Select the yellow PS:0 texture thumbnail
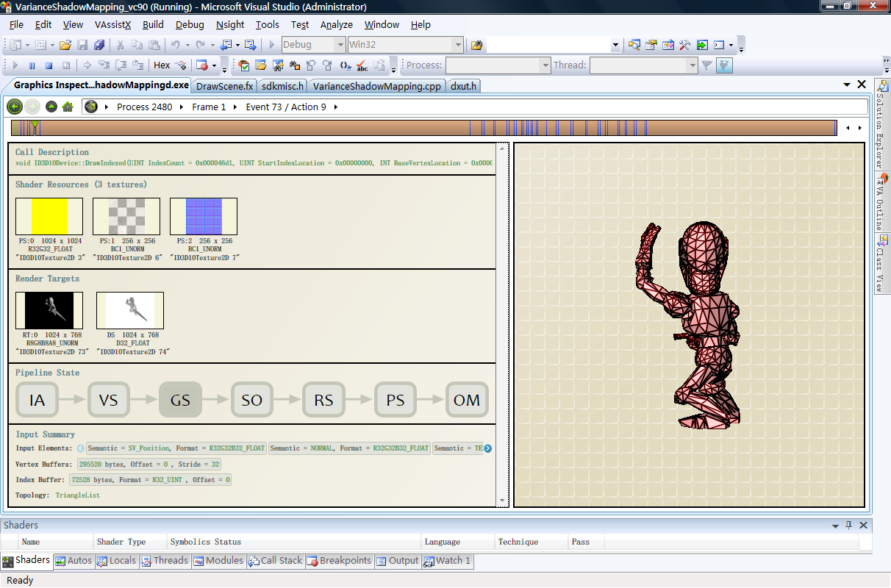Viewport: 891px width, 588px height. [x=49, y=217]
